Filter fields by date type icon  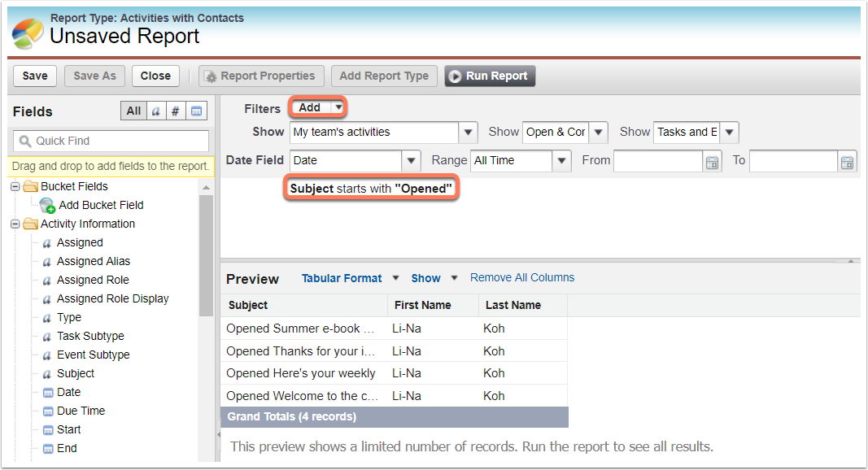(197, 111)
